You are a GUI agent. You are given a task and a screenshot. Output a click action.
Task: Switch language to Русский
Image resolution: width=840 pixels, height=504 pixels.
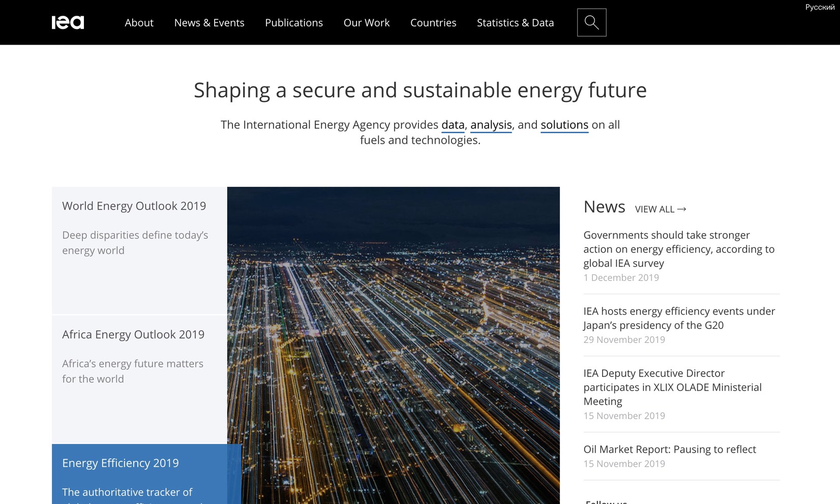click(x=820, y=7)
